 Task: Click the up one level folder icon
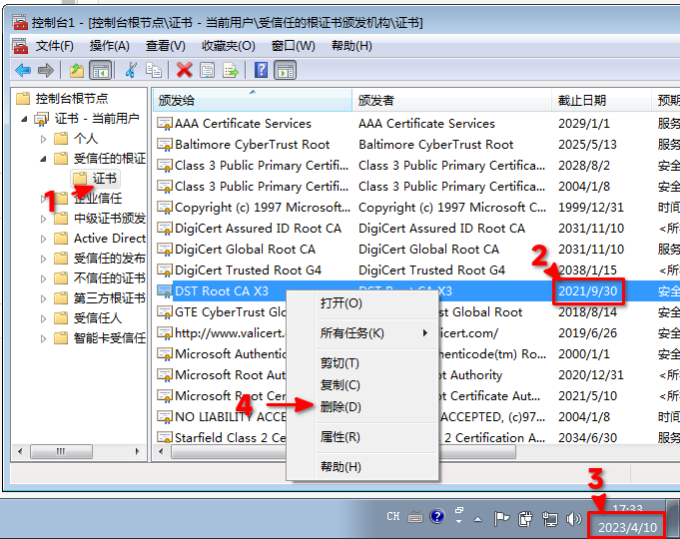(x=76, y=70)
